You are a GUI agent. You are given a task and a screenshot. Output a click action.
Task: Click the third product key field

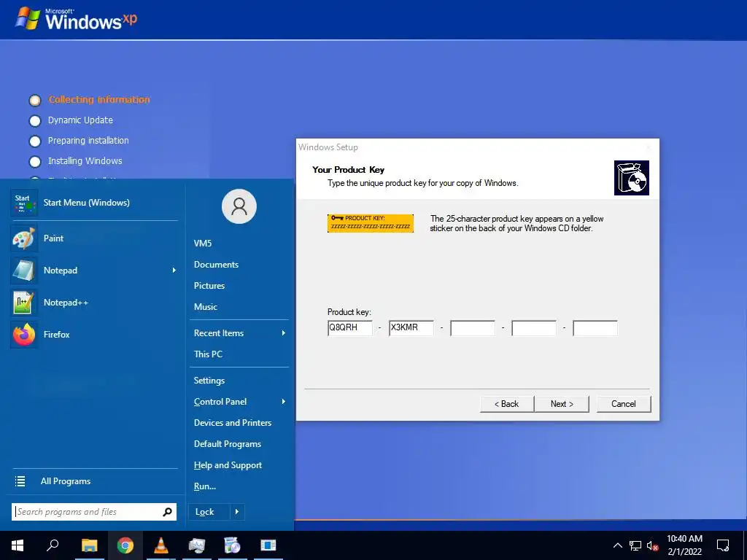473,328
